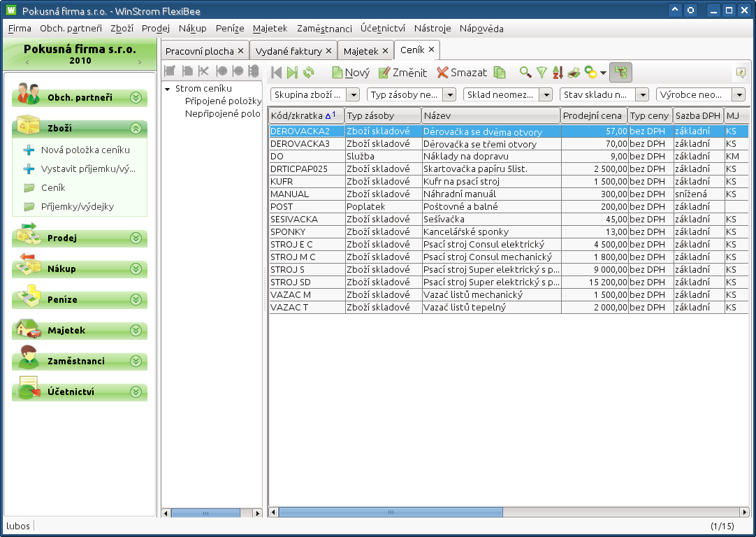Image resolution: width=756 pixels, height=537 pixels.
Task: Open the Typ zásoby filter dropdown
Action: pos(449,94)
